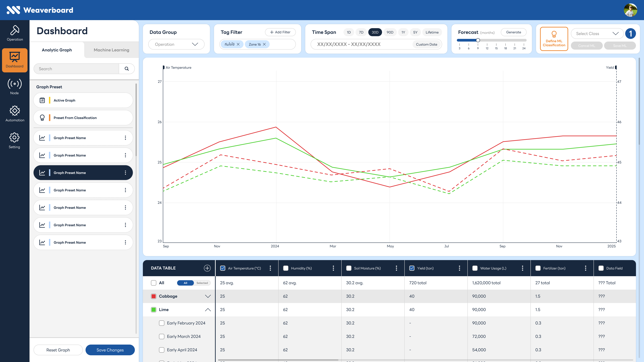
Task: Select the 90D time span option
Action: coord(390,32)
